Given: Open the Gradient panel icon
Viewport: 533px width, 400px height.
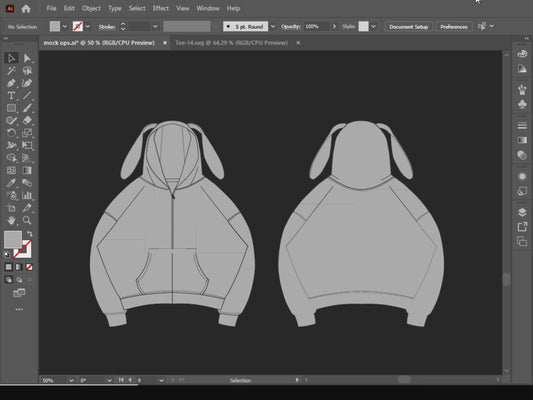Looking at the screenshot, I should click(522, 140).
